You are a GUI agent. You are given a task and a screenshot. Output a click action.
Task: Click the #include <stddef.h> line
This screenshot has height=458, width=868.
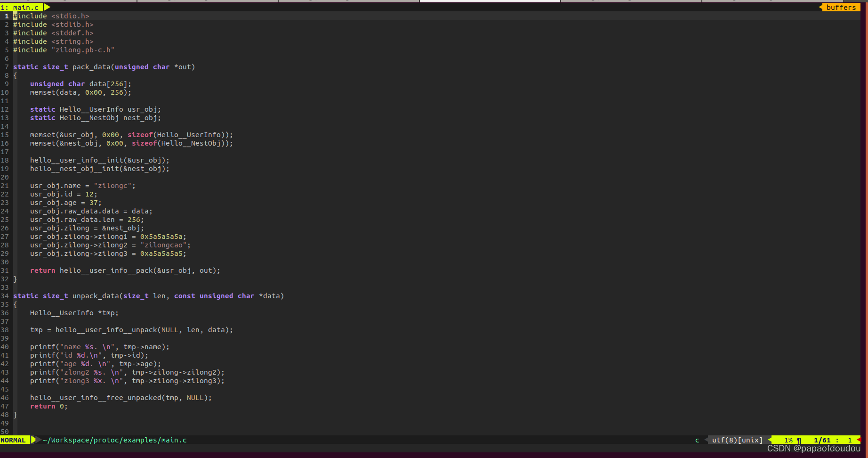point(53,33)
